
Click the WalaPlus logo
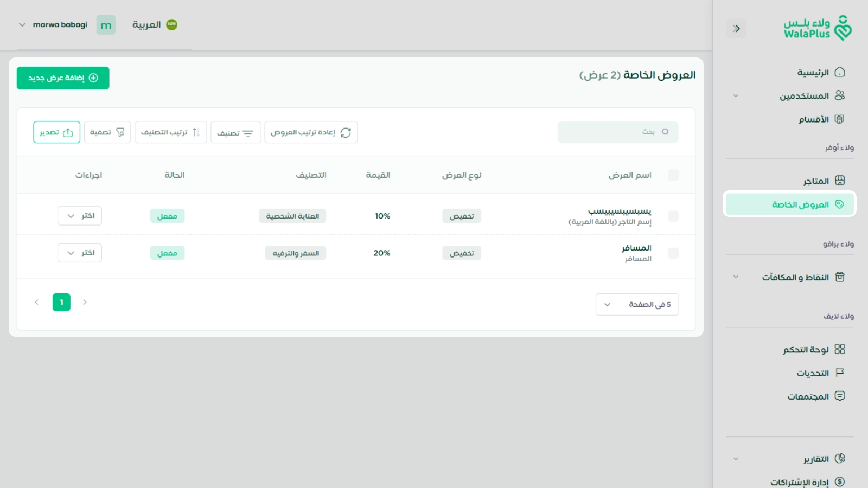tap(818, 28)
